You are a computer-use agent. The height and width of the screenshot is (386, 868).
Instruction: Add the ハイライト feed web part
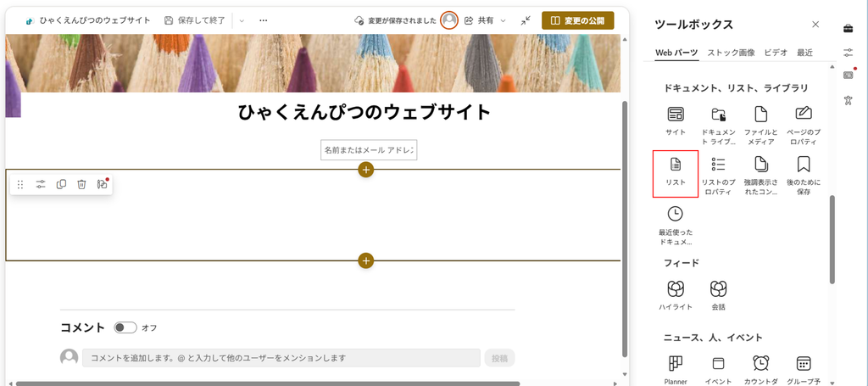[676, 294]
